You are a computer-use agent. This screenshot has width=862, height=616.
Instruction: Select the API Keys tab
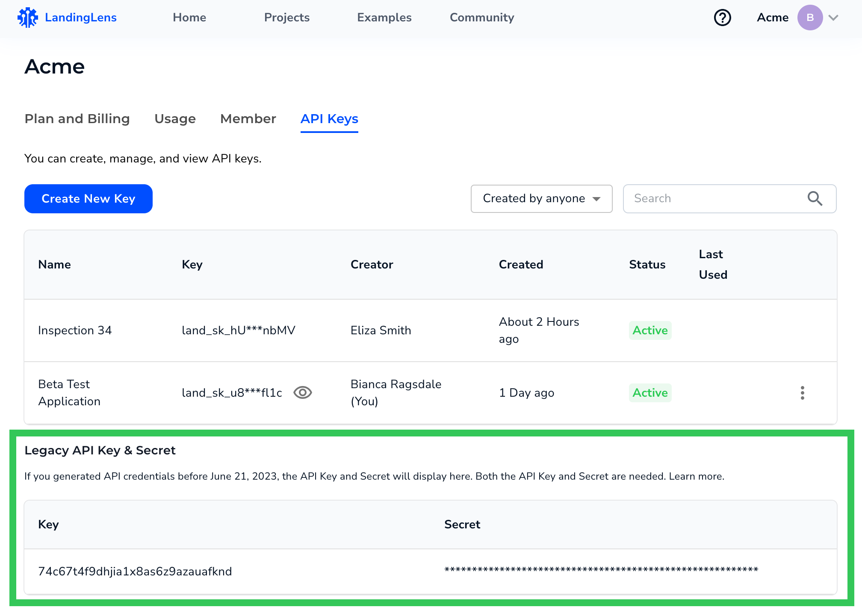click(x=329, y=118)
